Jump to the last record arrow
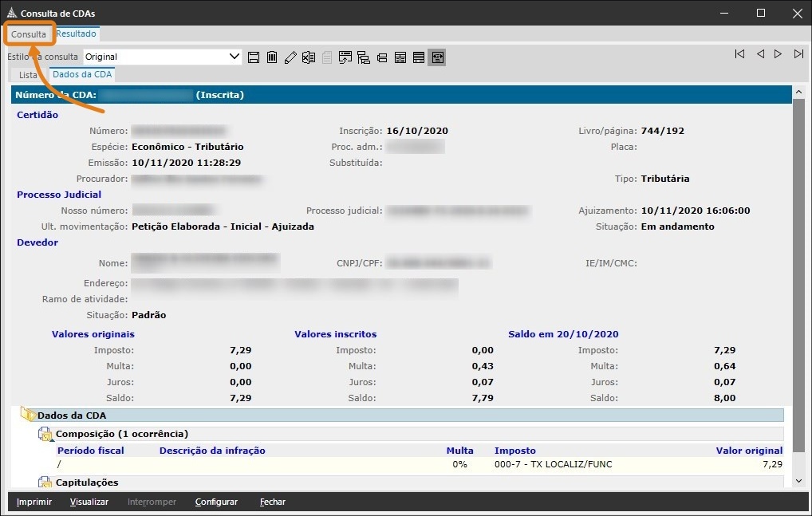 coord(798,54)
